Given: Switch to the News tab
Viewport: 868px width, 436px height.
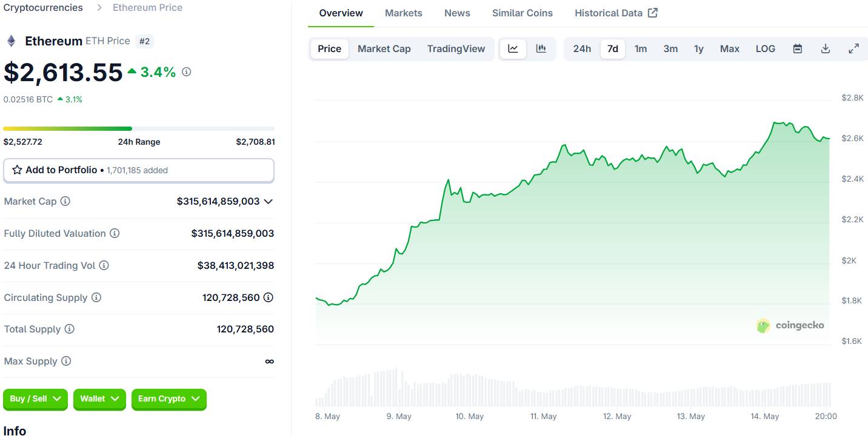Looking at the screenshot, I should 457,13.
